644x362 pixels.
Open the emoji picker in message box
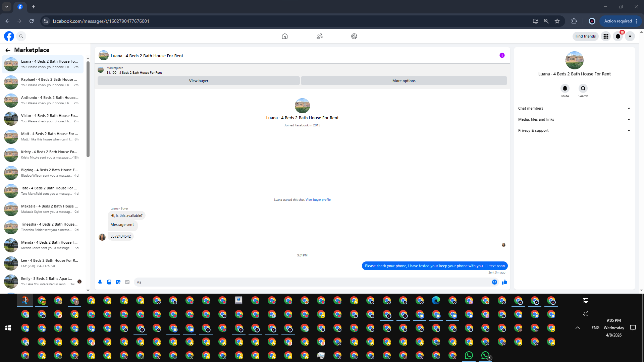point(494,282)
